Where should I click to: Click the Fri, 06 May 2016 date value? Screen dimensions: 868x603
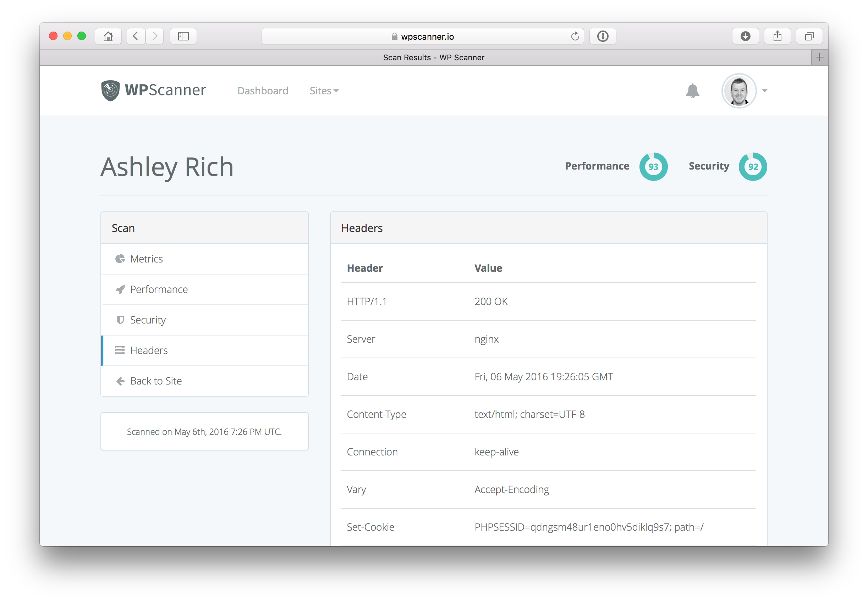tap(544, 377)
